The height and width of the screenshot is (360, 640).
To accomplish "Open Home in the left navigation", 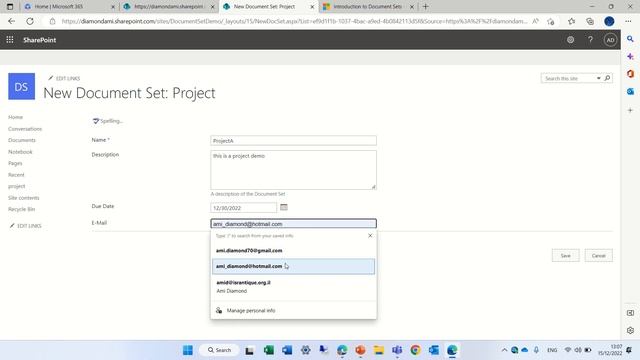I will tap(16, 117).
